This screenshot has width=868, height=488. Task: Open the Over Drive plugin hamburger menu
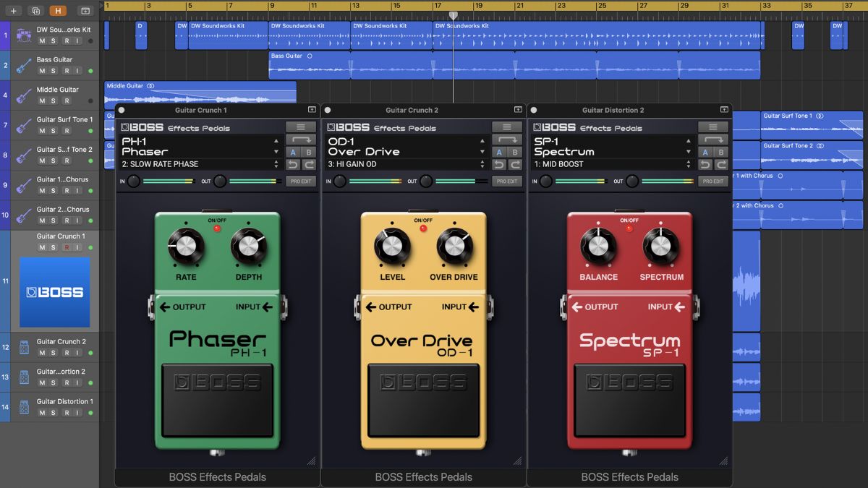(x=507, y=127)
